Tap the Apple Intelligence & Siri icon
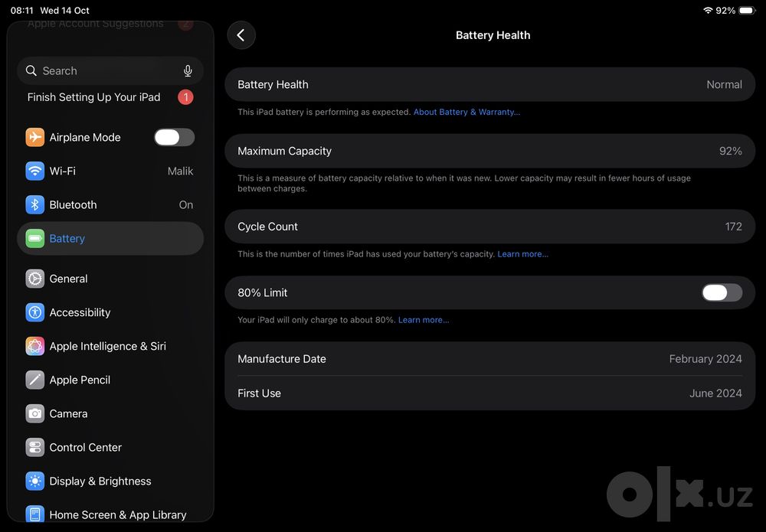This screenshot has height=532, width=766. tap(34, 346)
